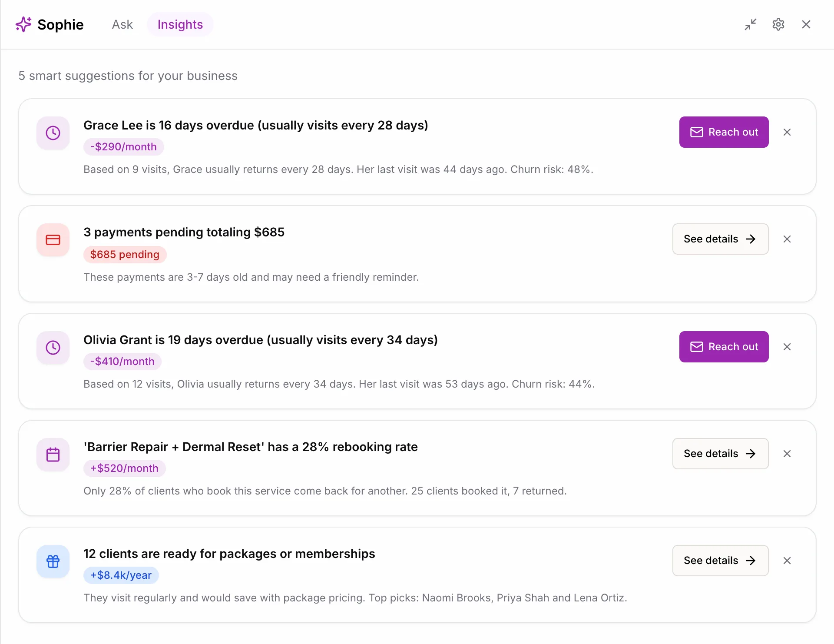Dismiss the Grace Lee overdue suggestion
834x644 pixels.
[x=787, y=132]
